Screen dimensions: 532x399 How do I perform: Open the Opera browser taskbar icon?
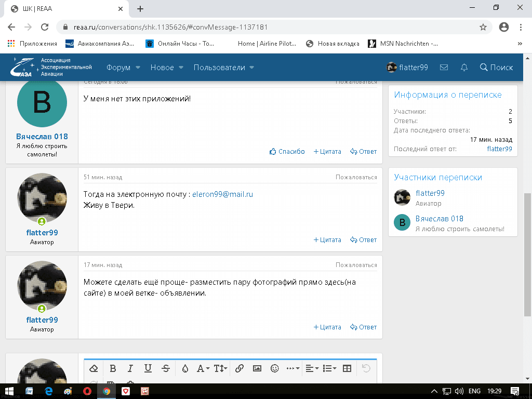tap(87, 391)
